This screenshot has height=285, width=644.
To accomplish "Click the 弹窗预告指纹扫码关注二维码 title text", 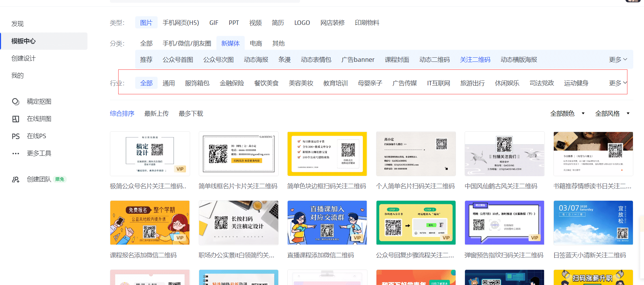I will (504, 255).
